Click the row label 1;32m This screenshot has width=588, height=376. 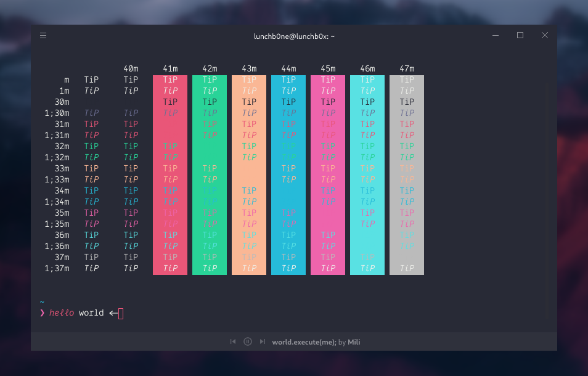click(x=57, y=157)
